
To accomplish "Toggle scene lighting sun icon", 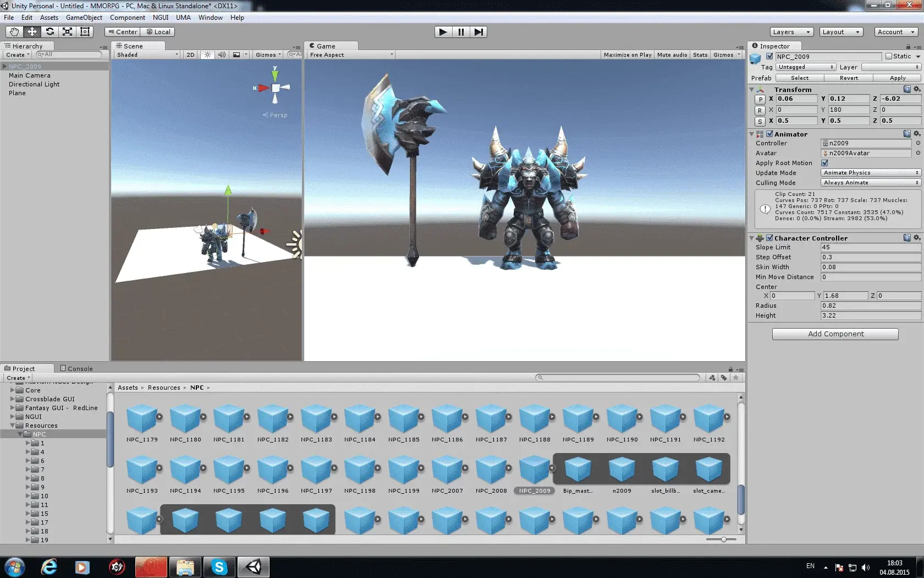I will [207, 54].
